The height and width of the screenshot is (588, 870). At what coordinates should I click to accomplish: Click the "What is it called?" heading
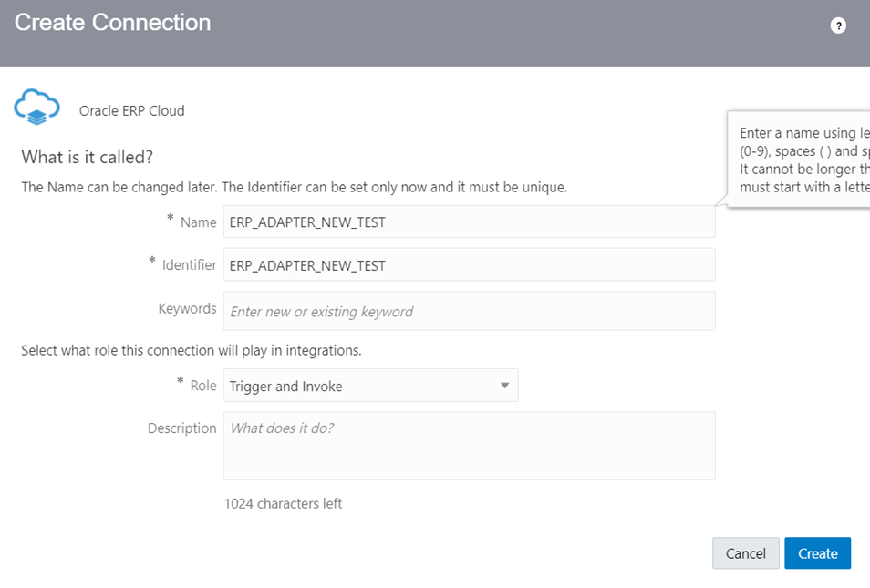(88, 157)
